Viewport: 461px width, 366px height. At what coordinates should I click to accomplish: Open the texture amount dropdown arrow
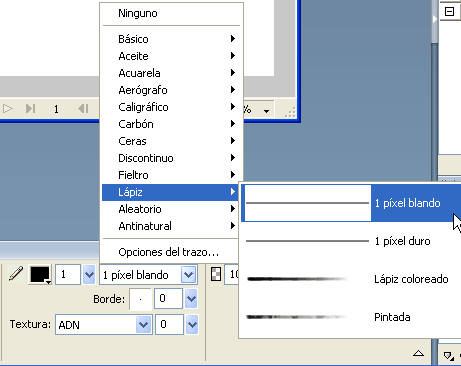click(x=192, y=324)
